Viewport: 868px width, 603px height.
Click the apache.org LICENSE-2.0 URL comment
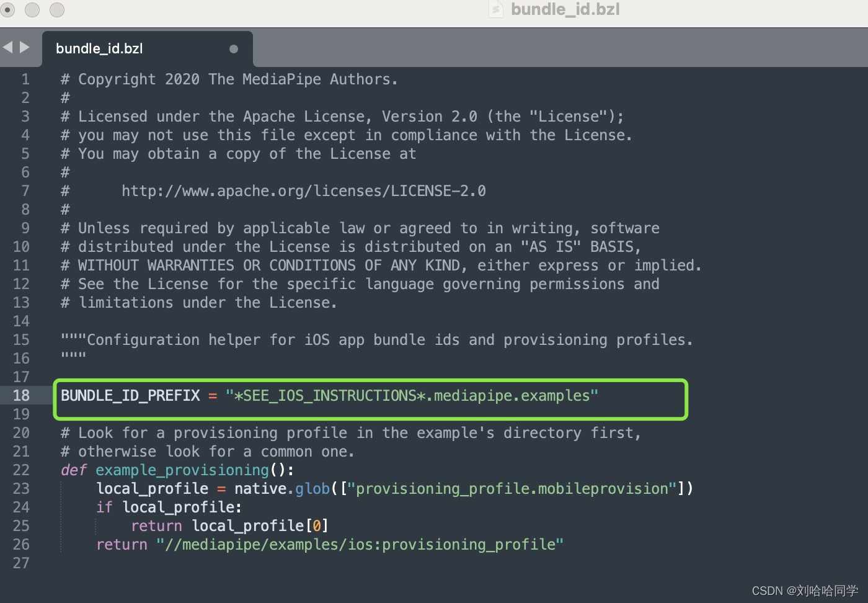tap(304, 191)
